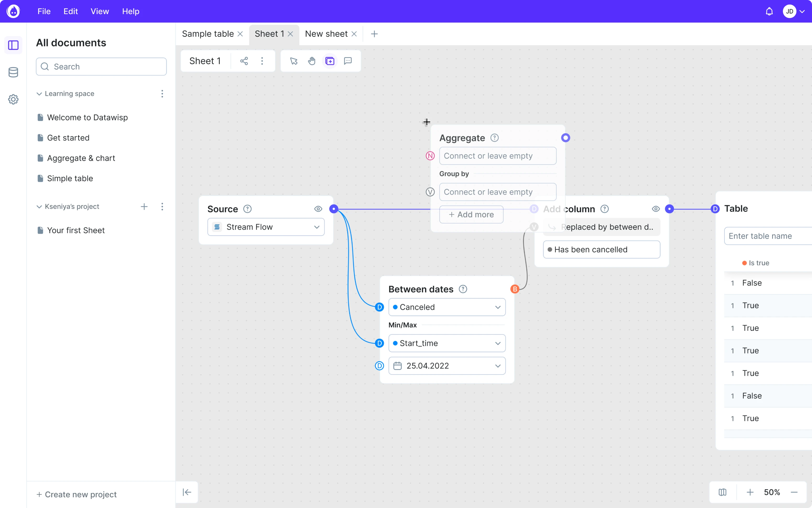Open the New sheet tab
The image size is (812, 508).
point(326,34)
